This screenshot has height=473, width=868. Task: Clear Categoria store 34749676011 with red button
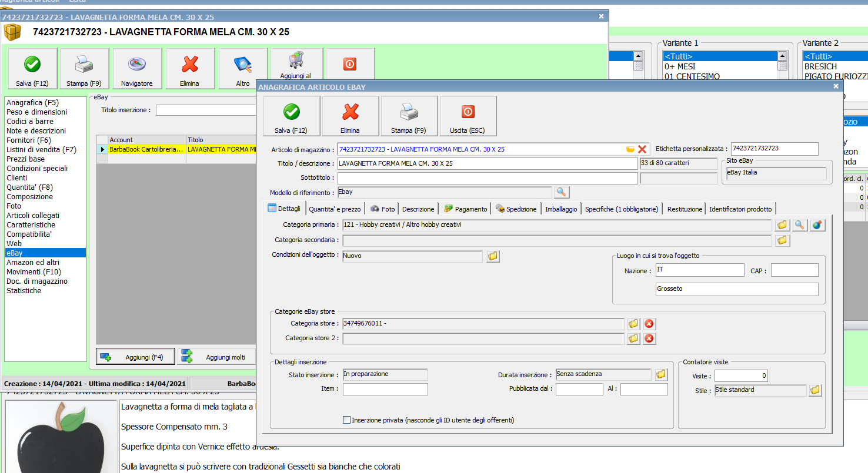point(649,324)
